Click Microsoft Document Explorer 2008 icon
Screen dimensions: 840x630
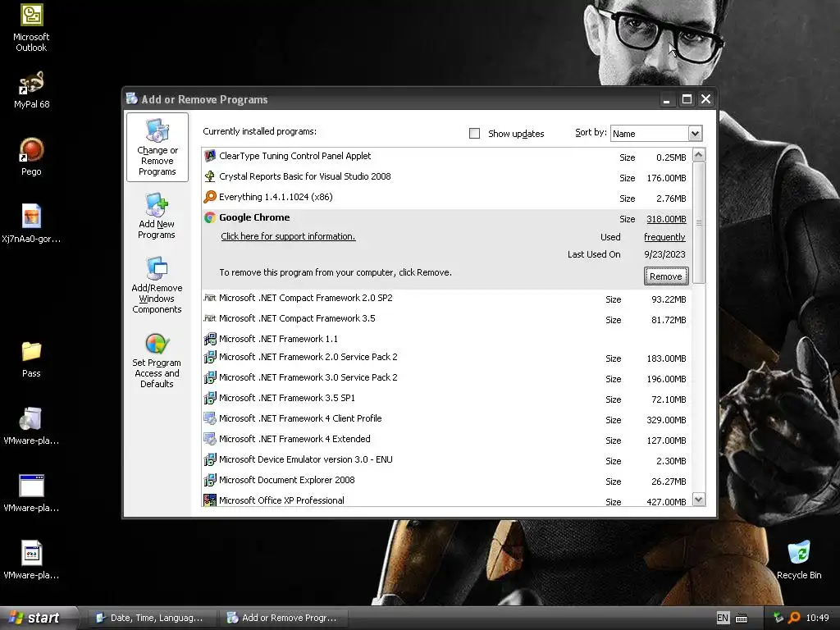pyautogui.click(x=210, y=480)
